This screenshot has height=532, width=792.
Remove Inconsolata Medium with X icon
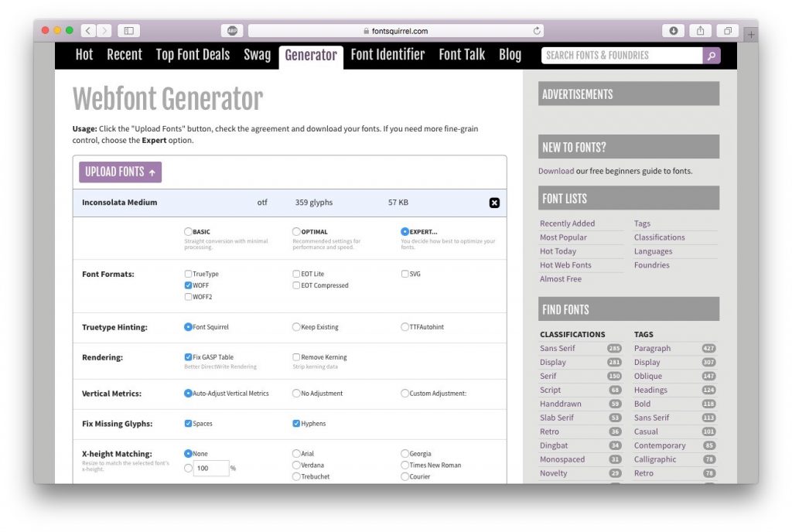click(494, 203)
